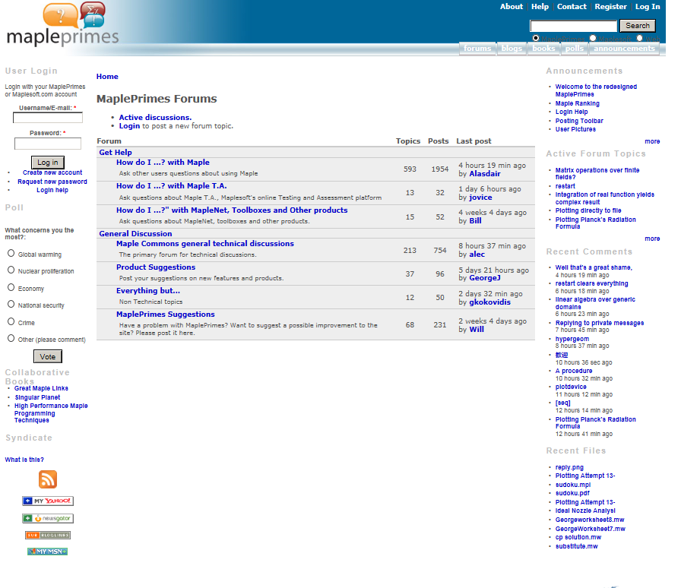
Task: Open Maple Commons general technical discussions
Action: tap(205, 244)
